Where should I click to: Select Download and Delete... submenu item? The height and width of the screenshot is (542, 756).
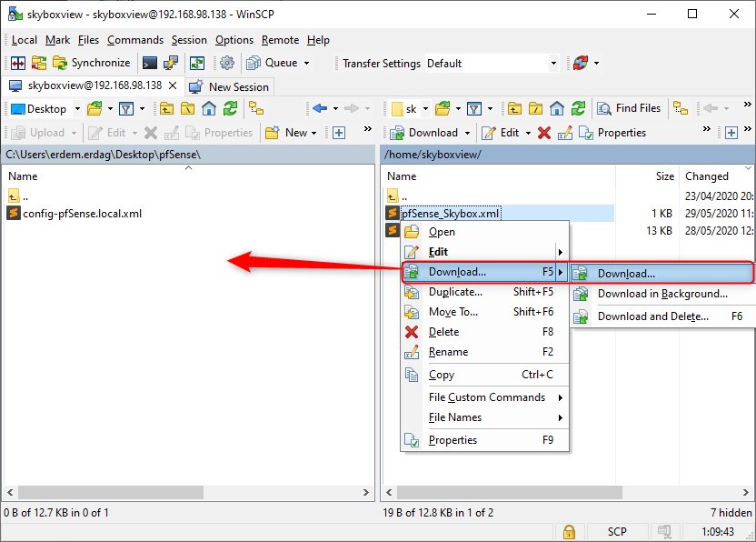click(x=663, y=316)
